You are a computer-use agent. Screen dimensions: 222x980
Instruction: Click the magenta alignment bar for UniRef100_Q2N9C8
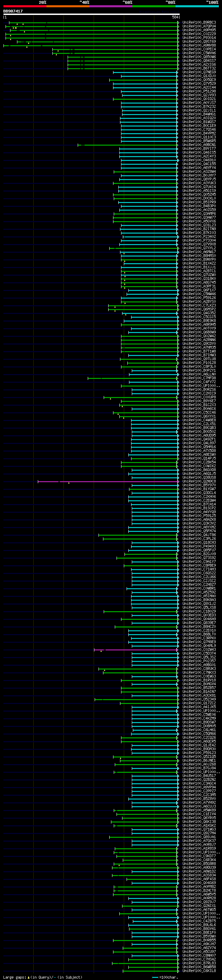tap(108, 481)
